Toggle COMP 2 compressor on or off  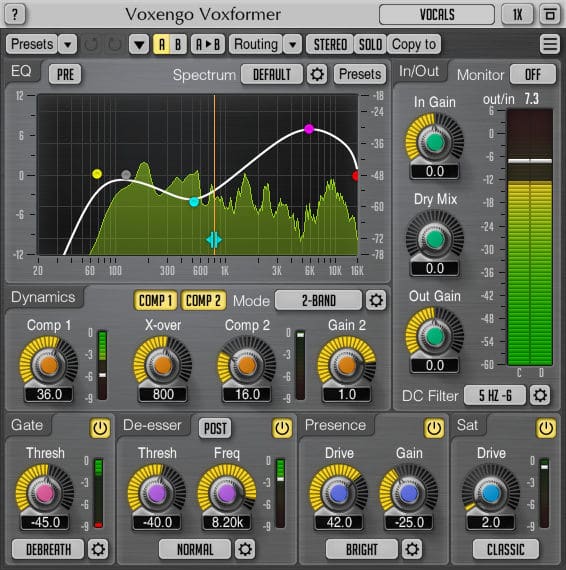coord(203,300)
